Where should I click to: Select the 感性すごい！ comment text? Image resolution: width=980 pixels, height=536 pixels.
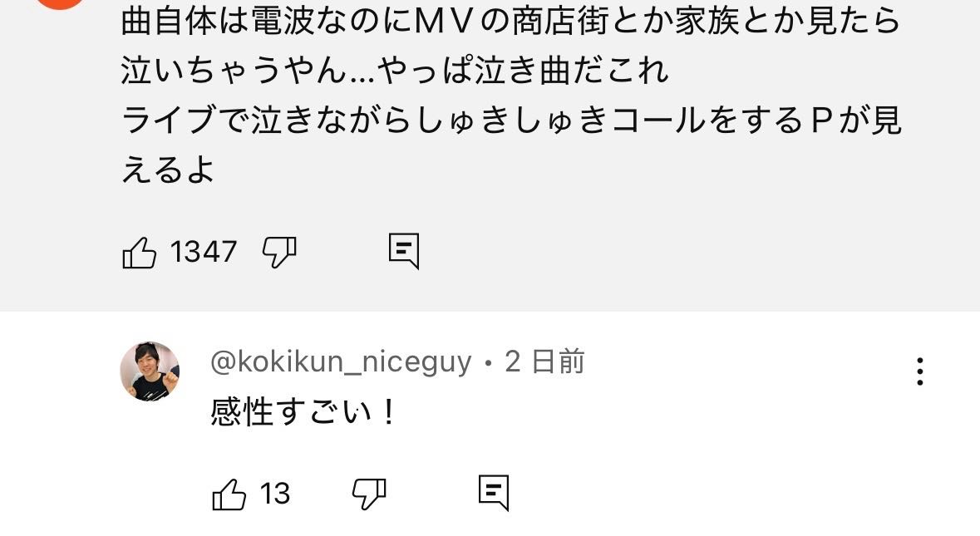click(303, 412)
